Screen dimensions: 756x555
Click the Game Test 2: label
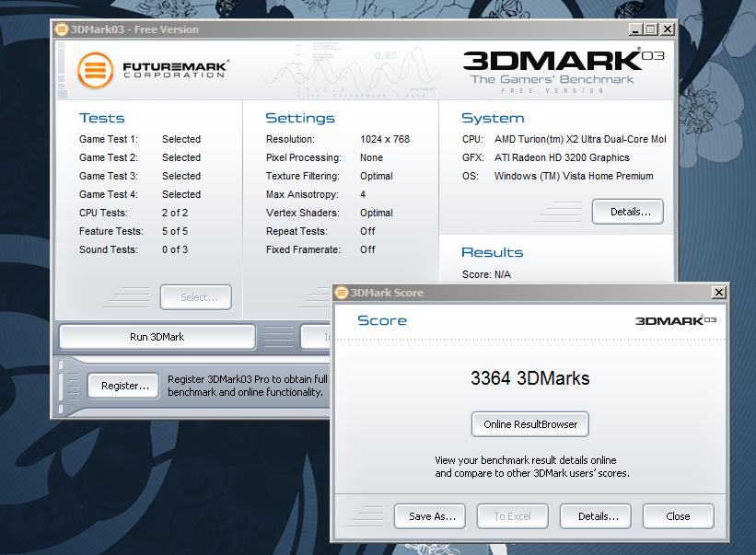pos(109,157)
